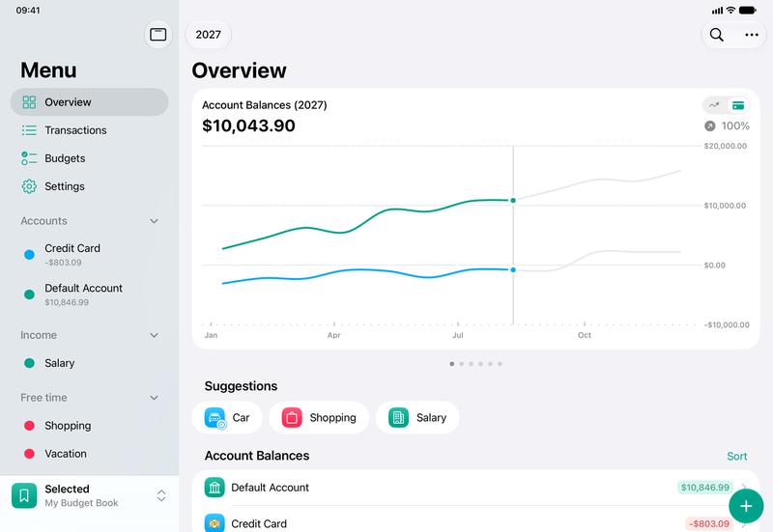Click the blue Credit Card color dot
The width and height of the screenshot is (773, 532).
(x=29, y=255)
